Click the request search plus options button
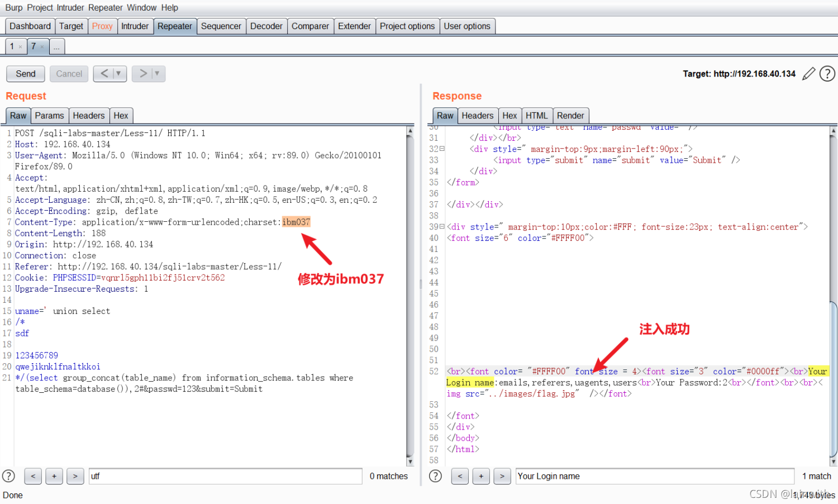 (x=54, y=476)
